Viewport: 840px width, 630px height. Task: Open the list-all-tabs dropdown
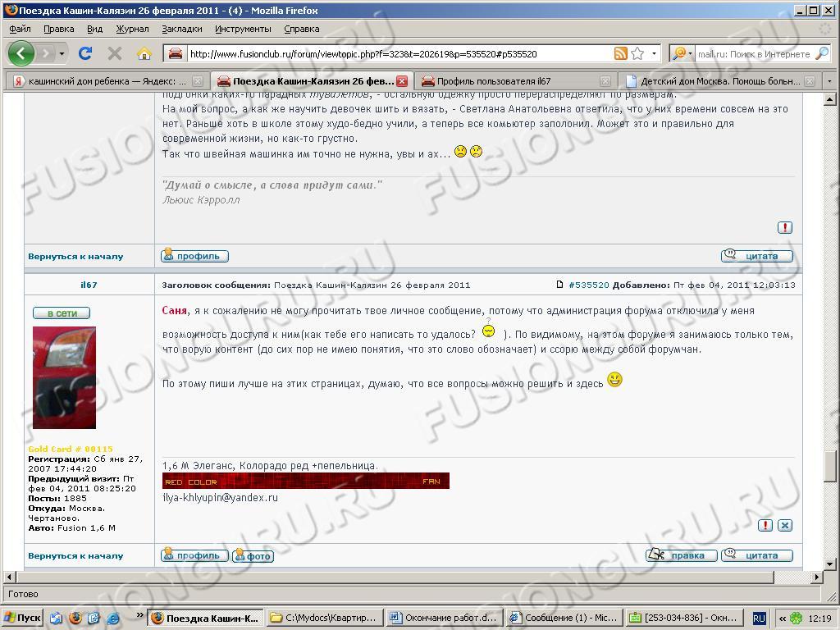point(830,81)
